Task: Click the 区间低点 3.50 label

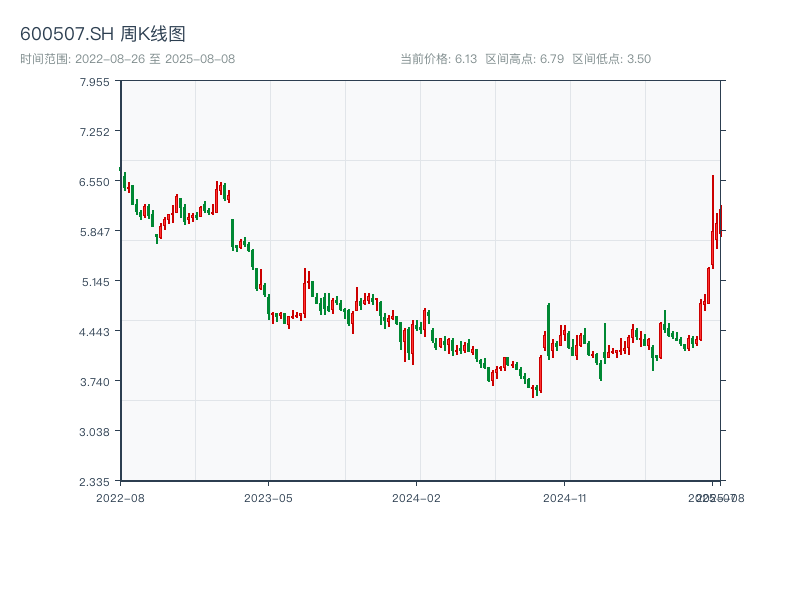Action: (x=611, y=59)
